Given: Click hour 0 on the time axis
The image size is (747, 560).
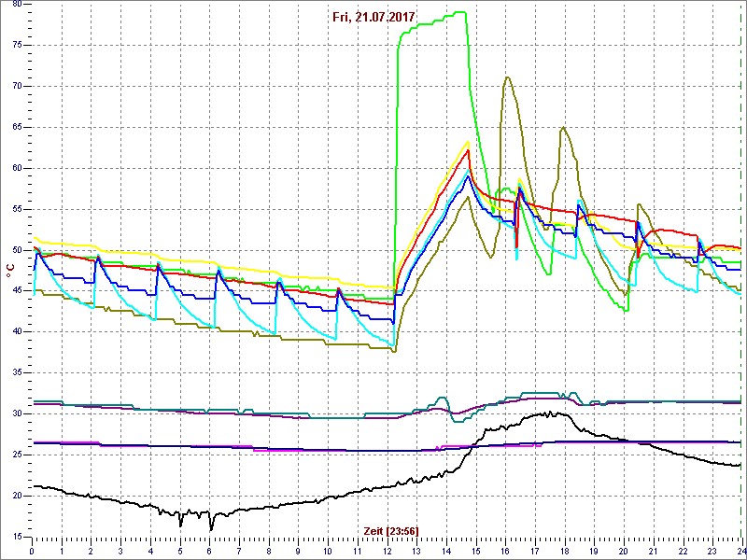Looking at the screenshot, I should 32,550.
